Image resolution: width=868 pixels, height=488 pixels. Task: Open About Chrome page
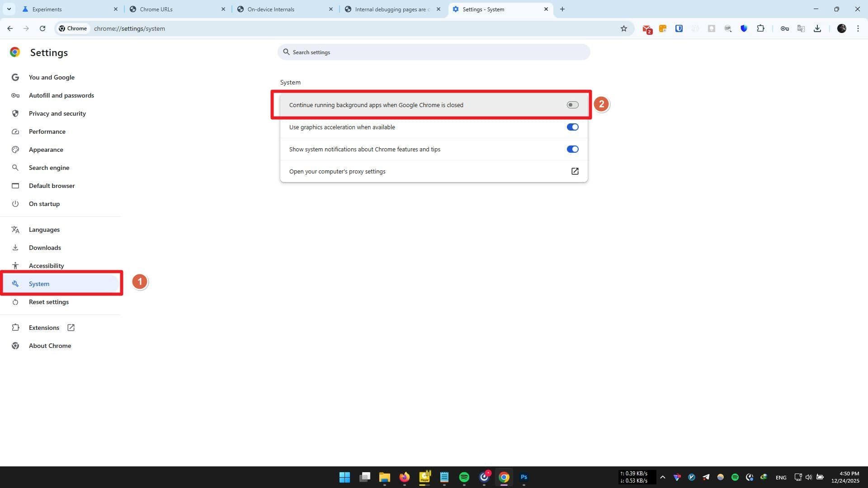[x=50, y=346]
